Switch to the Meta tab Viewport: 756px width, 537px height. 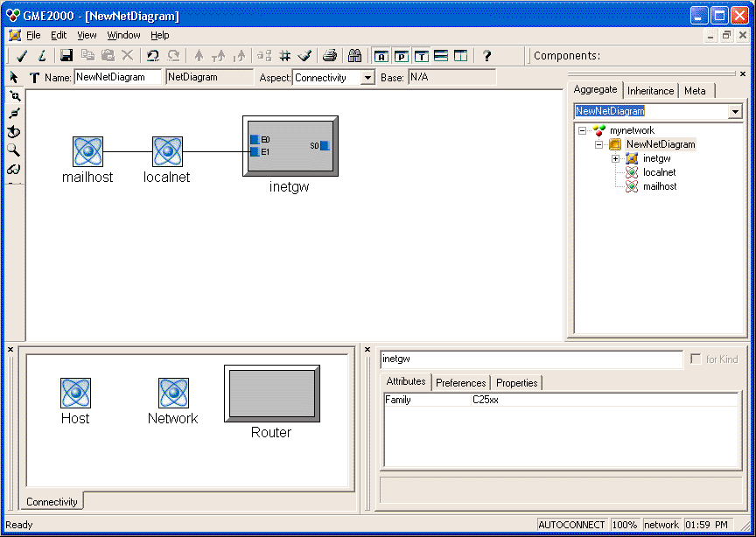tap(695, 91)
